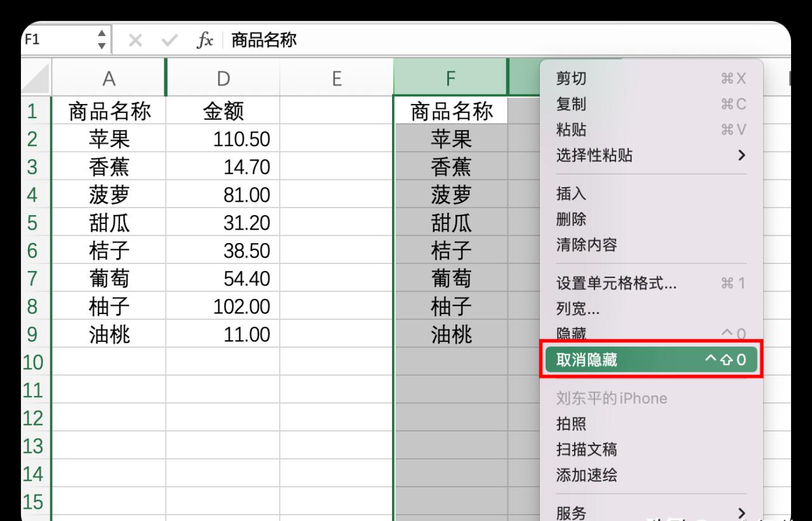Click column A cell 油桃
This screenshot has height=521, width=812.
109,334
